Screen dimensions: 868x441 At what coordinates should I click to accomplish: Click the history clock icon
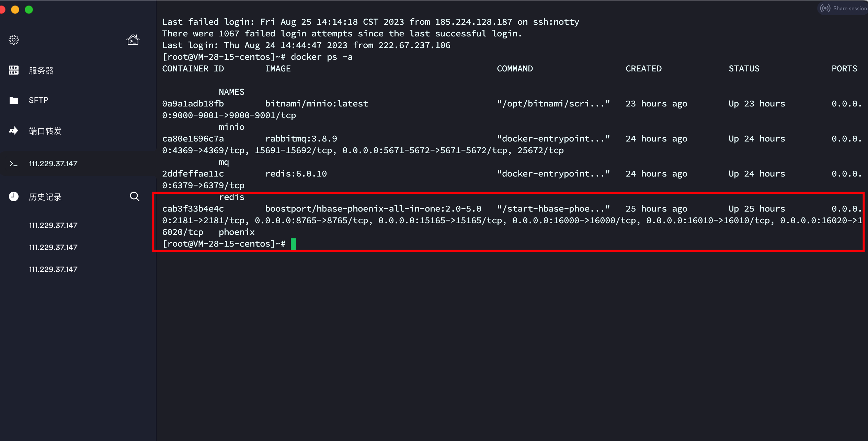[x=14, y=196]
